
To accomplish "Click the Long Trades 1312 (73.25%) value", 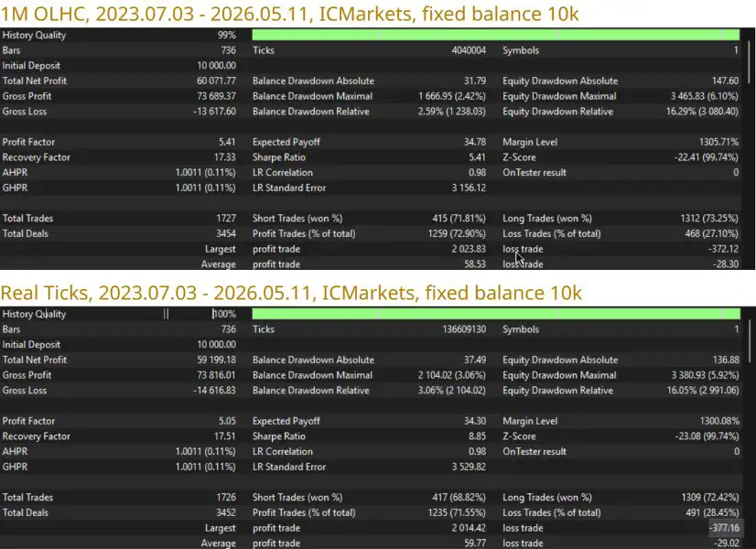I will click(708, 219).
